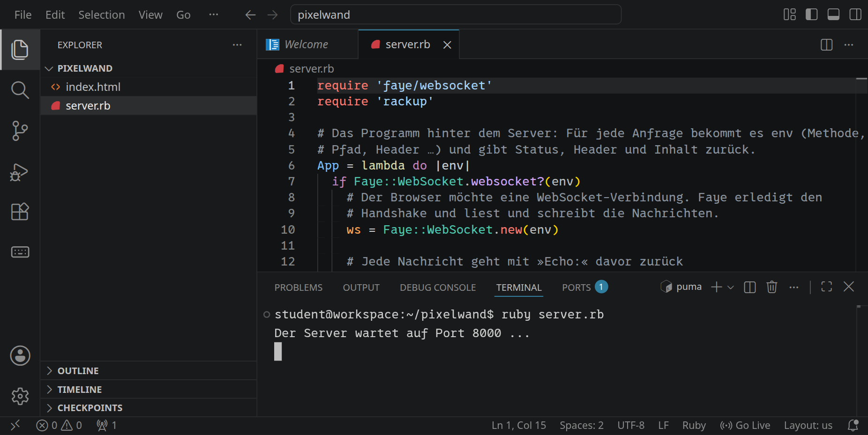Open the Edit menu
Screen dimensions: 868x435
pyautogui.click(x=55, y=15)
